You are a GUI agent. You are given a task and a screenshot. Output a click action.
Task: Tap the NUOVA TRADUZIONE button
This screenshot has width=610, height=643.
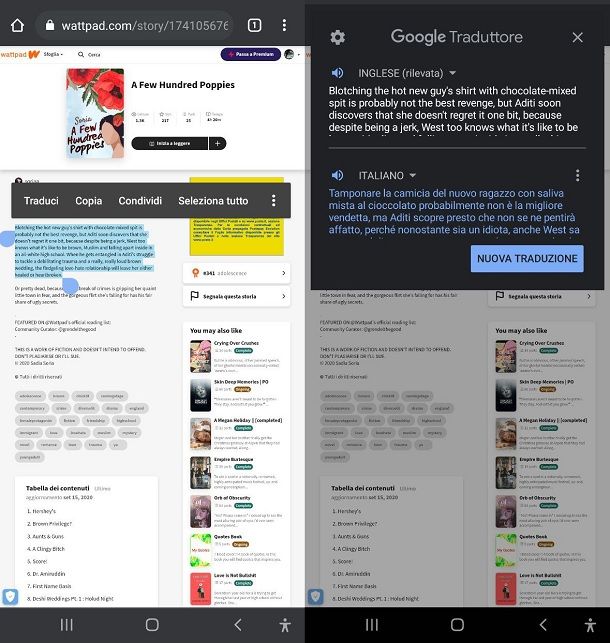pos(527,259)
